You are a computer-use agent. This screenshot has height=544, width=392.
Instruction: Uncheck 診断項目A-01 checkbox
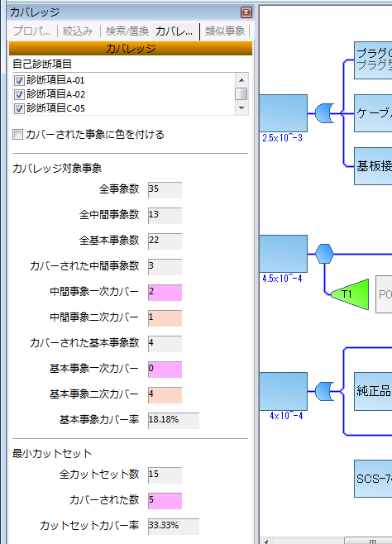click(x=19, y=80)
